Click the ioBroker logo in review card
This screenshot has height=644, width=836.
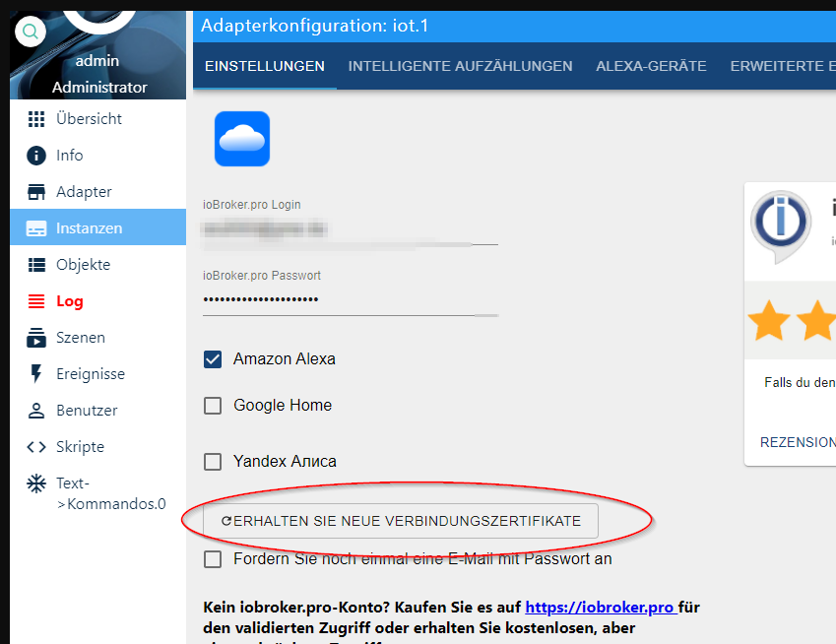pyautogui.click(x=781, y=226)
